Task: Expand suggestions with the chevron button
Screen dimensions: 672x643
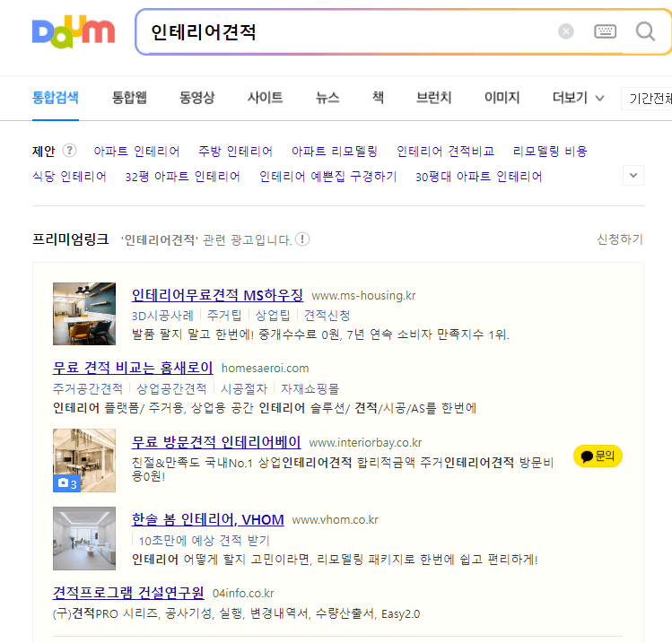Action: click(x=633, y=175)
